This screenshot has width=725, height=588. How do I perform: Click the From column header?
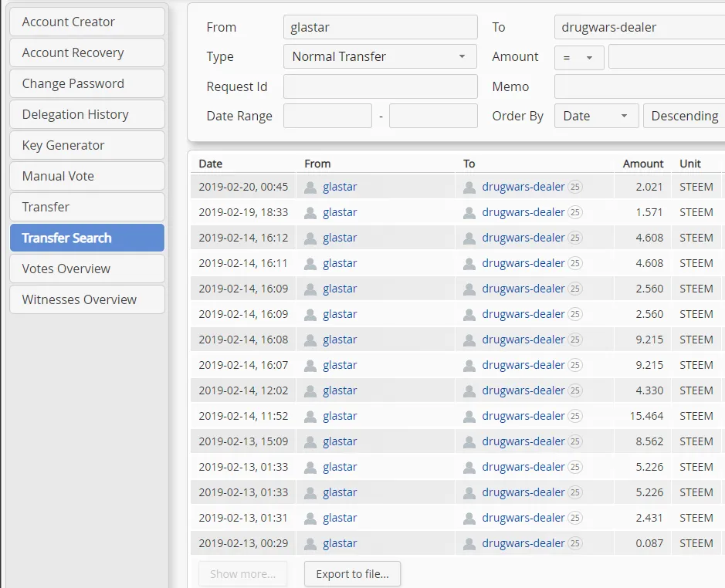(317, 164)
